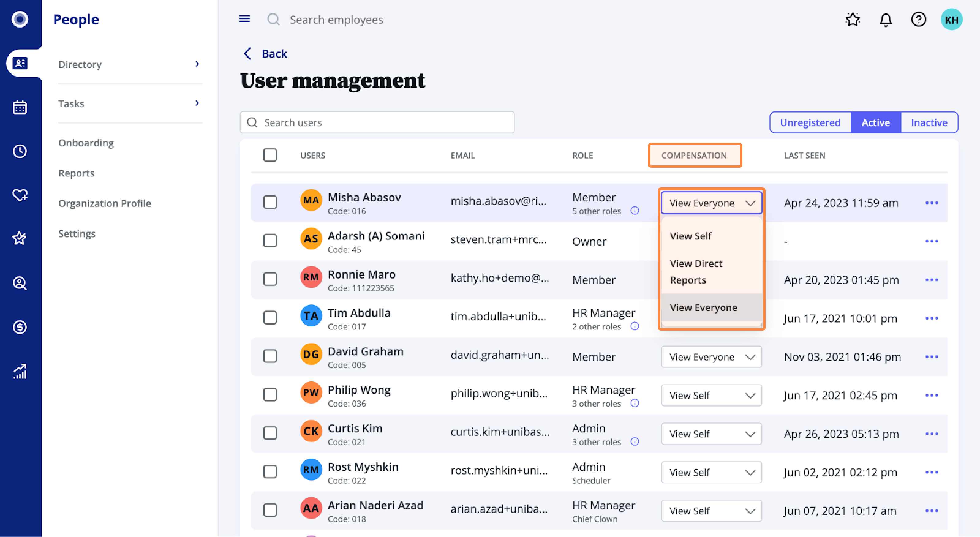980x537 pixels.
Task: Open more options for Curtis Kim
Action: (932, 434)
